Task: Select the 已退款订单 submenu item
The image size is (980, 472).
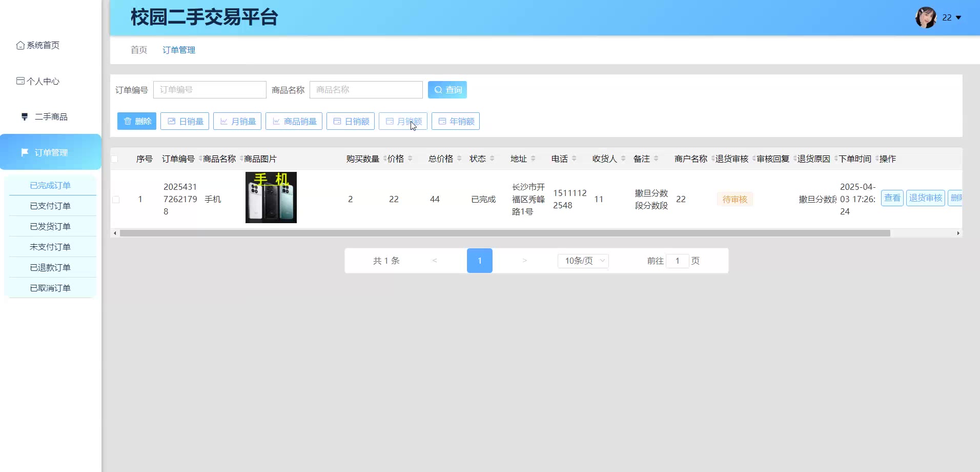Action: point(50,267)
